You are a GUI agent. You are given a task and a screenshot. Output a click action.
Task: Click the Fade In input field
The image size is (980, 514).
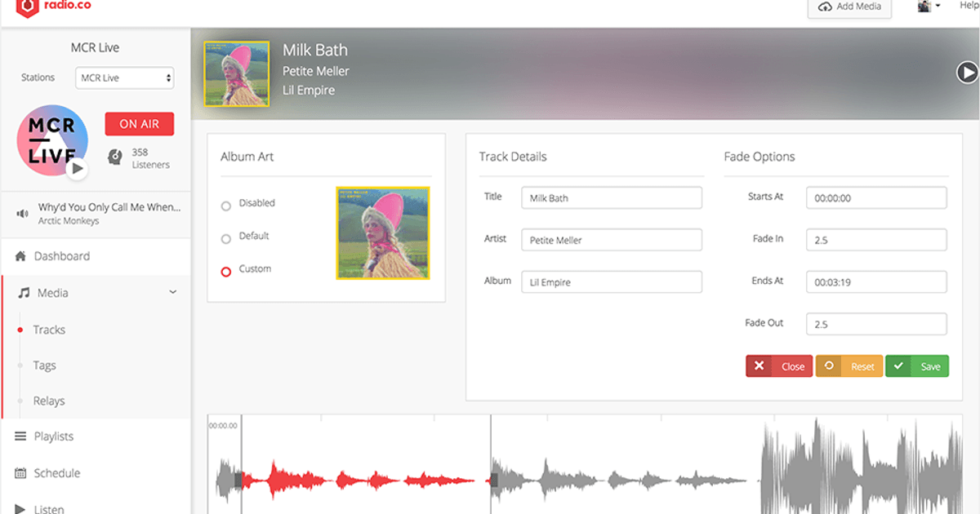(x=876, y=240)
